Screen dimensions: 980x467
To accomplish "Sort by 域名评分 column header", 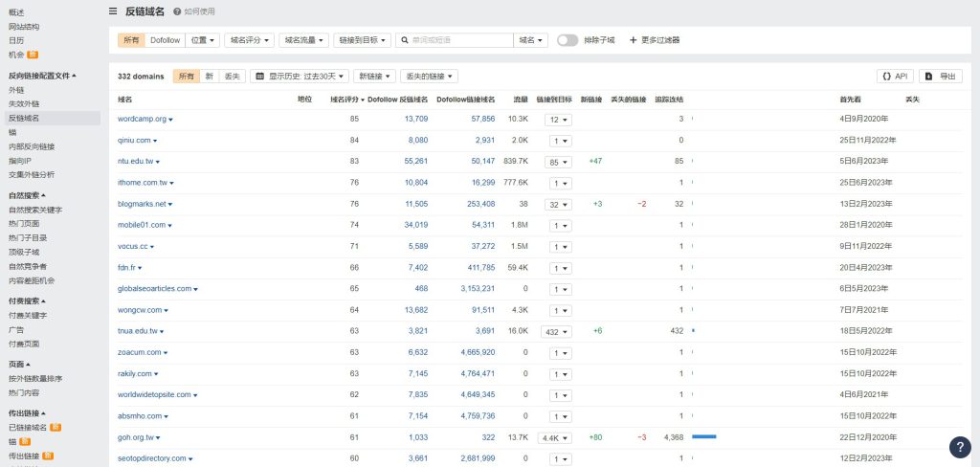I will point(346,100).
